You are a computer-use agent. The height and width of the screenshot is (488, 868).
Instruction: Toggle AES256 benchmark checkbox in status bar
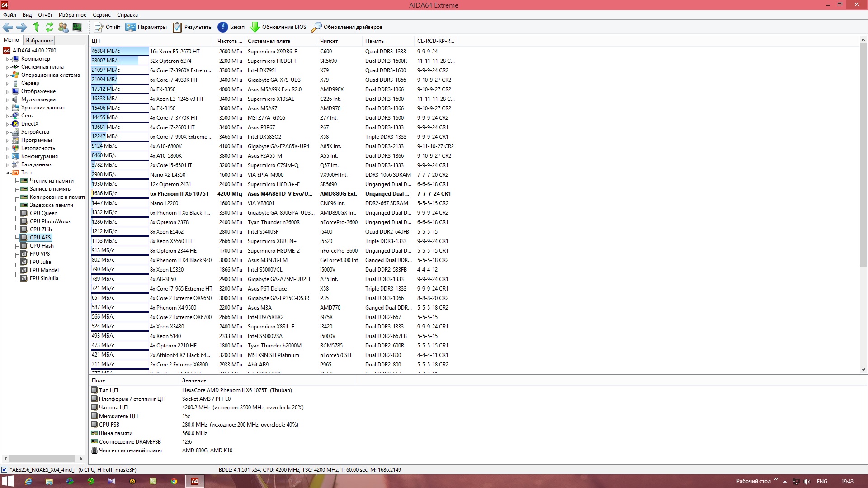click(5, 470)
